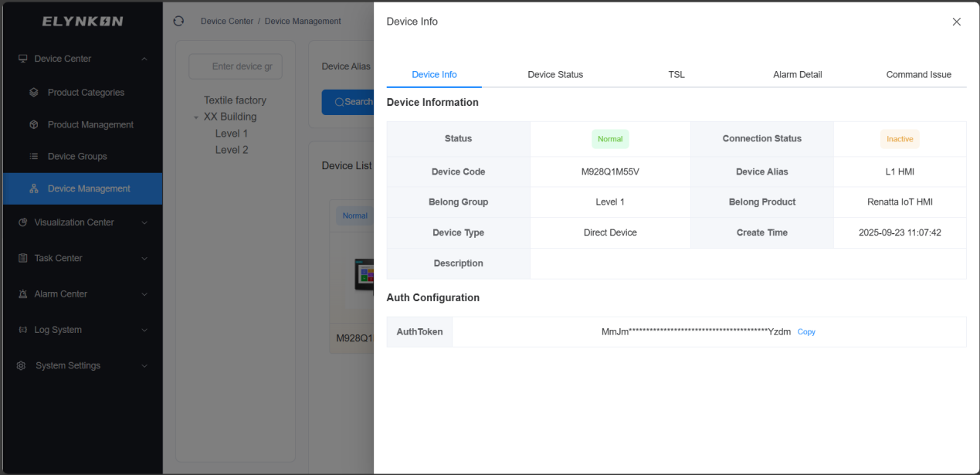Click the Direct Device type value
This screenshot has width=980, height=475.
(610, 232)
